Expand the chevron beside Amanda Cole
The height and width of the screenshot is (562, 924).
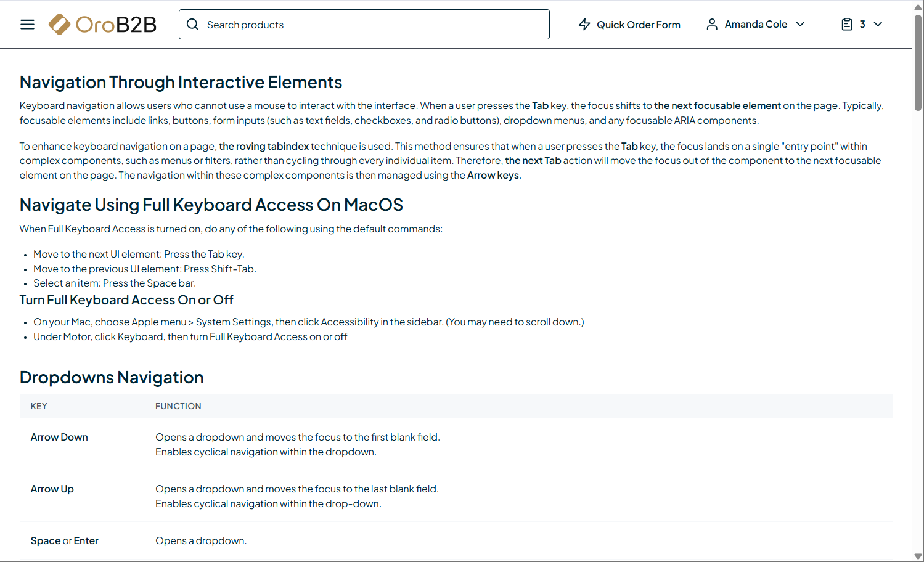(801, 25)
